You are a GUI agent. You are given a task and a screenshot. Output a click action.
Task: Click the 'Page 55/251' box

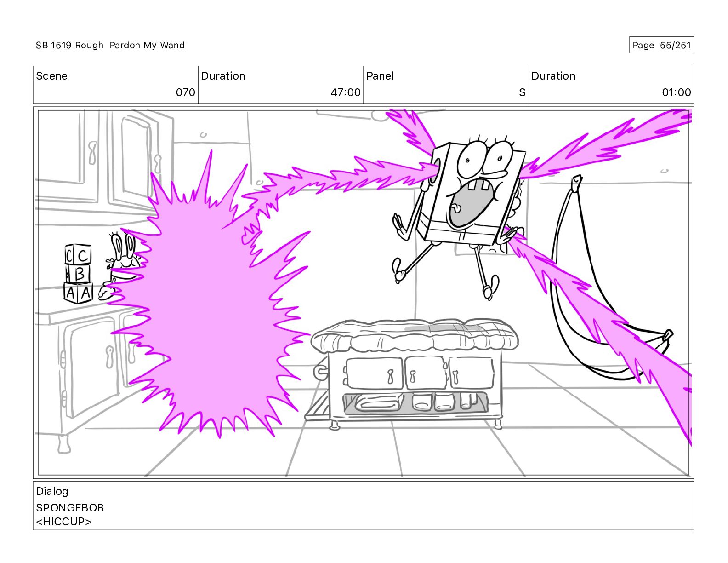coord(661,45)
